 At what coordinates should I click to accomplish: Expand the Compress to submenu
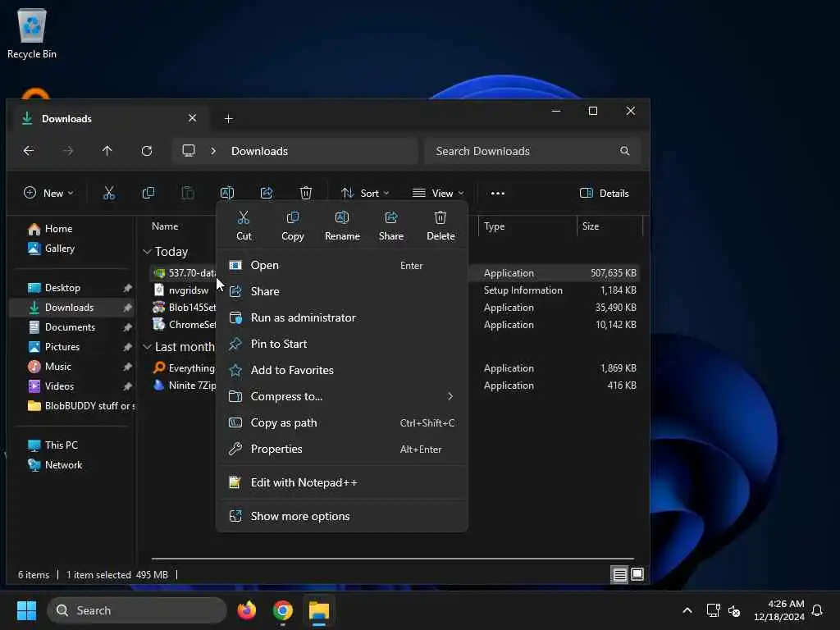(x=450, y=396)
